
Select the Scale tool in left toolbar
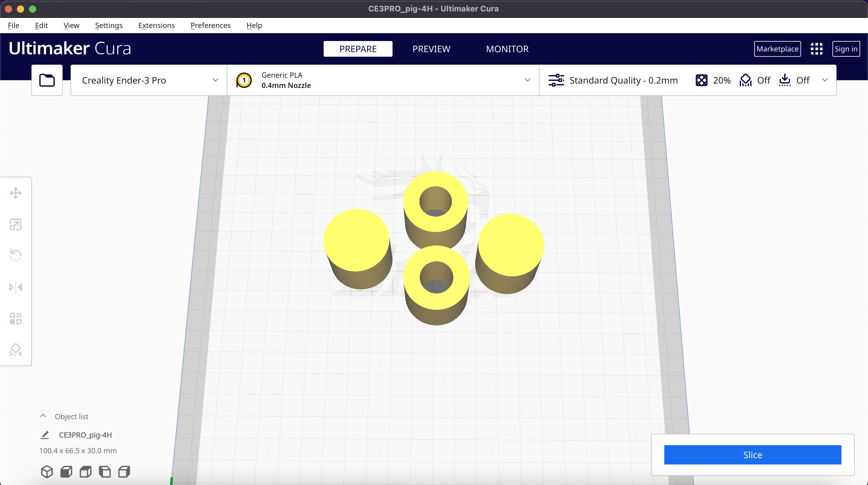click(15, 225)
